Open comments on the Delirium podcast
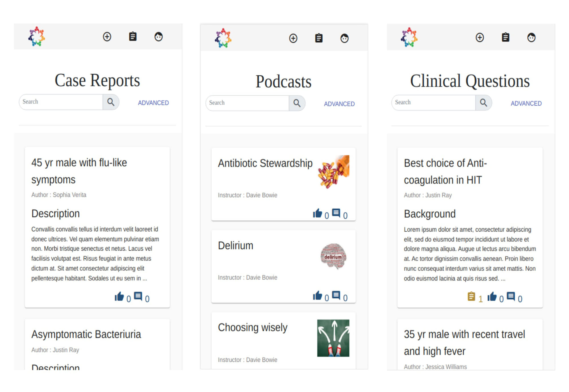Viewport: 569px width, 392px height. [336, 295]
